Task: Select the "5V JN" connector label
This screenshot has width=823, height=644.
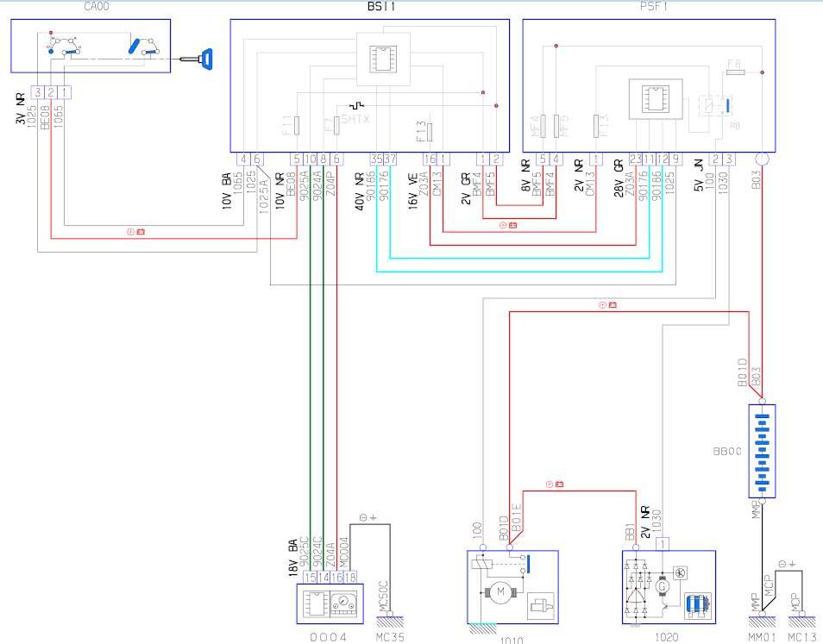Action: coord(699,176)
